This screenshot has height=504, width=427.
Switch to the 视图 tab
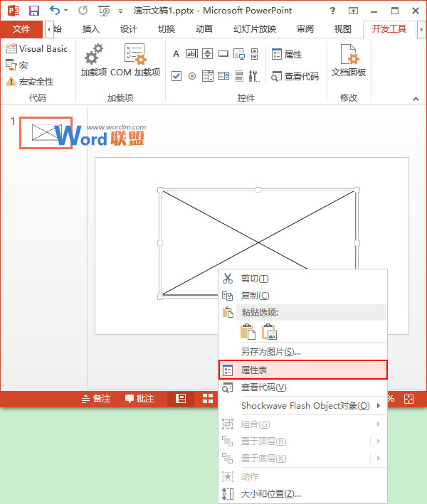click(x=343, y=29)
